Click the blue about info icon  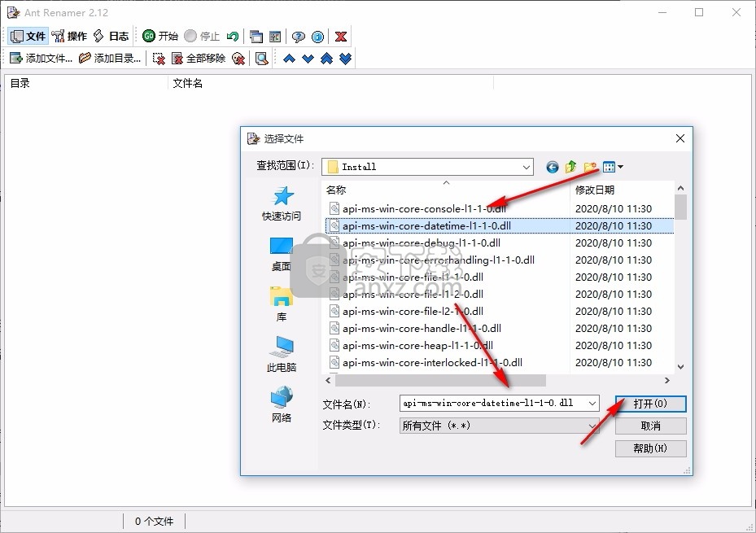point(317,36)
